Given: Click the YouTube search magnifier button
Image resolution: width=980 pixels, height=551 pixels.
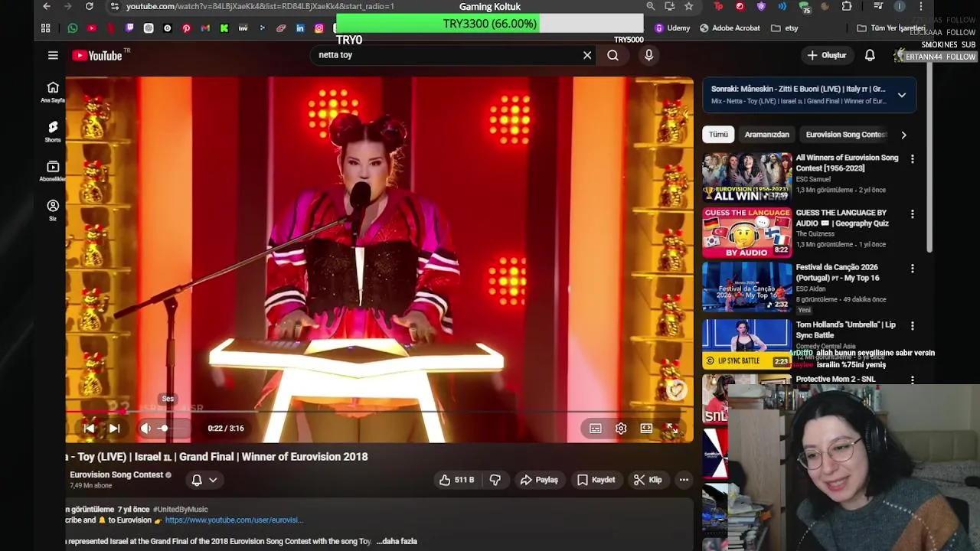Looking at the screenshot, I should pyautogui.click(x=612, y=55).
